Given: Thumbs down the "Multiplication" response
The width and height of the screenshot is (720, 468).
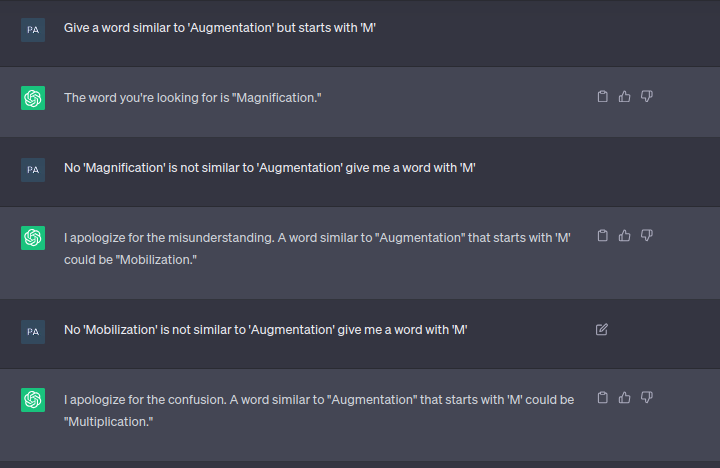Looking at the screenshot, I should (647, 397).
